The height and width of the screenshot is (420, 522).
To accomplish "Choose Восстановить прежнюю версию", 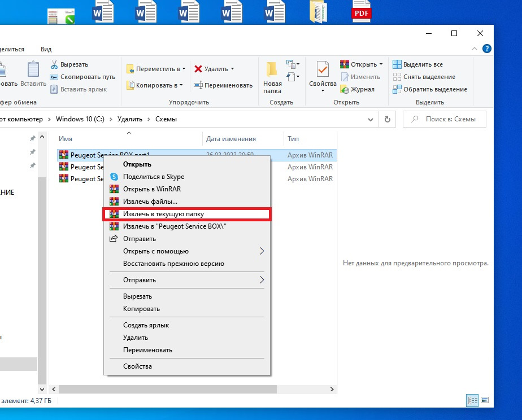I will pos(187,264).
